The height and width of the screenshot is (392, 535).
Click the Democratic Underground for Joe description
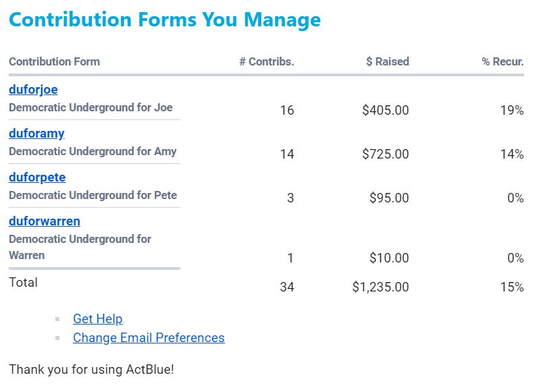click(x=91, y=107)
